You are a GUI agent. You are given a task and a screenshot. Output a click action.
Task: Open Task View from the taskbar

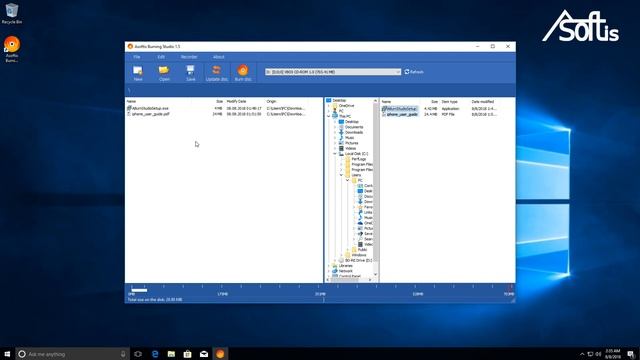pos(138,354)
